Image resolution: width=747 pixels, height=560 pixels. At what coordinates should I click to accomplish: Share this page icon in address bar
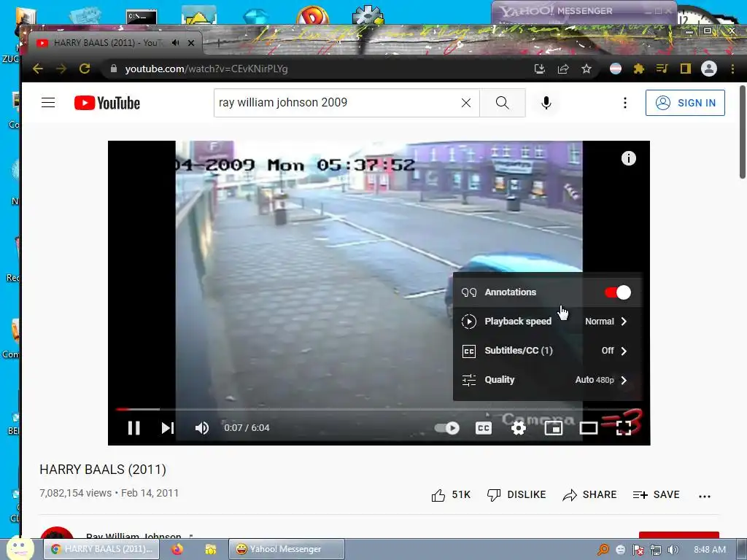tap(563, 69)
